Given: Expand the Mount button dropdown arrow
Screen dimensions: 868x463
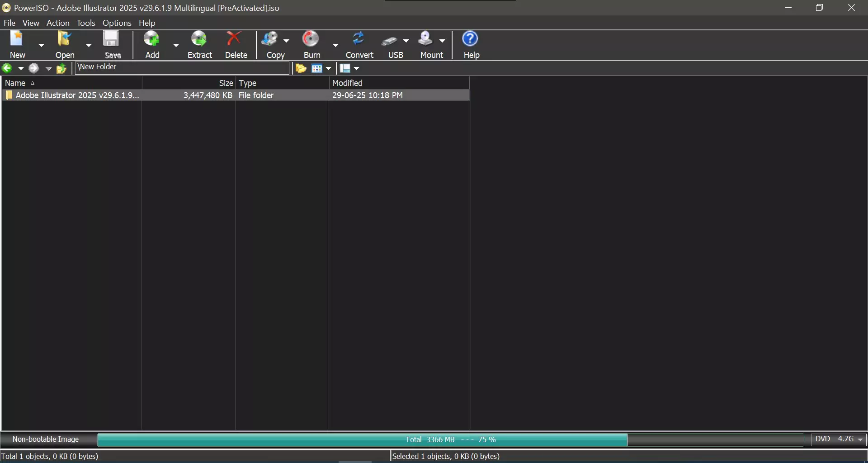Looking at the screenshot, I should pyautogui.click(x=442, y=41).
